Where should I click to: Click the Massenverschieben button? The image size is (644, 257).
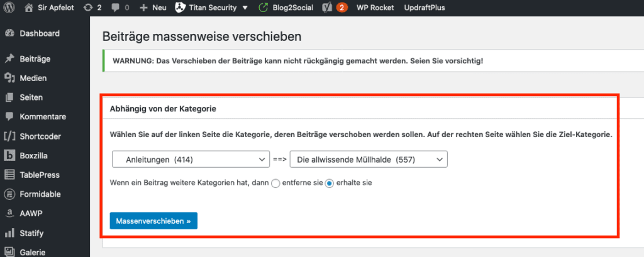pos(153,221)
